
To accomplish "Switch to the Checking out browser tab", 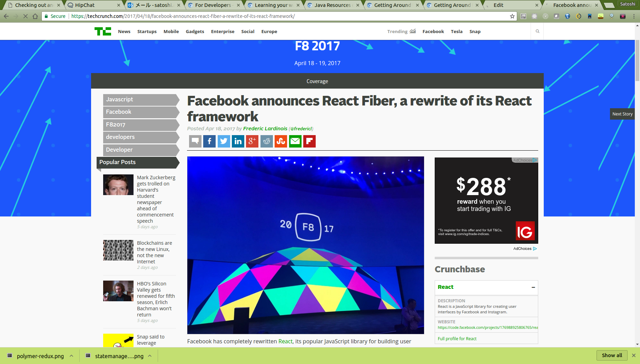I will [34, 5].
